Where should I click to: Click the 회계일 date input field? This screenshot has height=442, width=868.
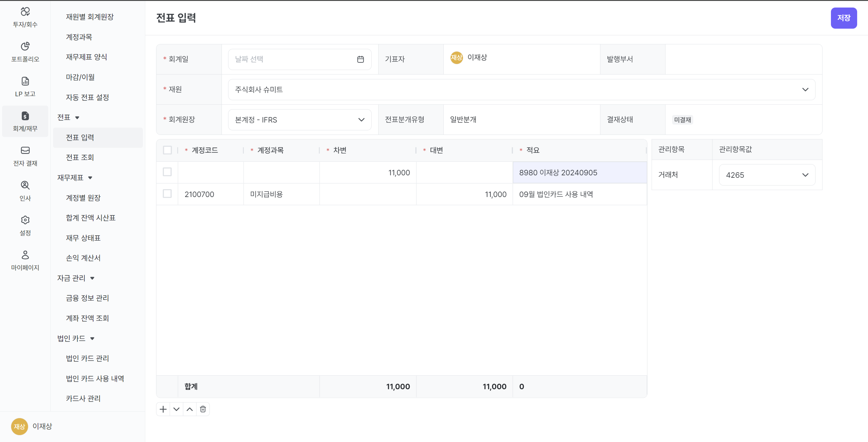pyautogui.click(x=300, y=59)
